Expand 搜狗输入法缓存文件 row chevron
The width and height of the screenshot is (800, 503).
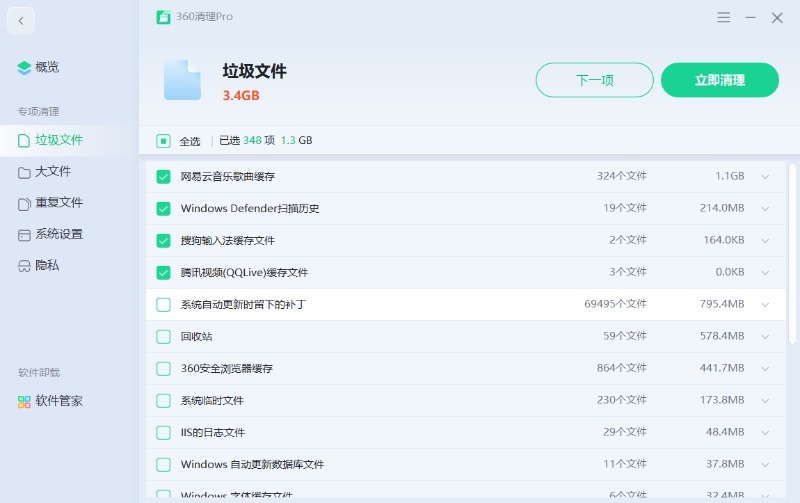765,241
